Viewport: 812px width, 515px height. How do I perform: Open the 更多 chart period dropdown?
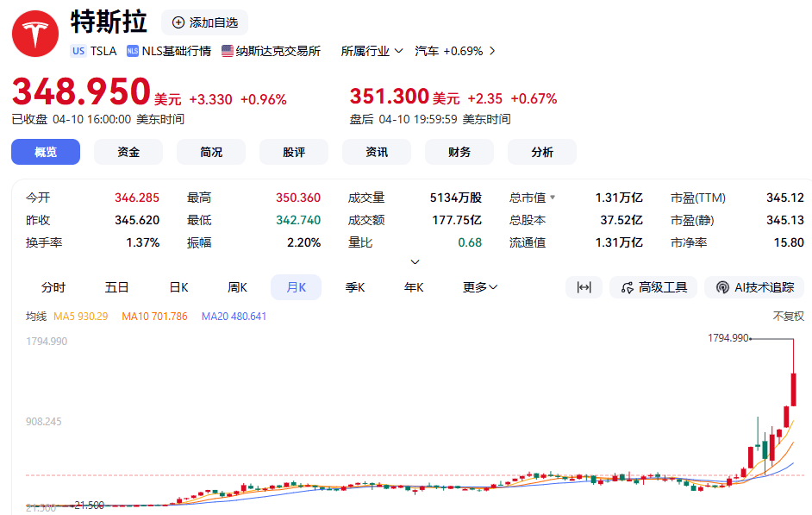click(480, 287)
